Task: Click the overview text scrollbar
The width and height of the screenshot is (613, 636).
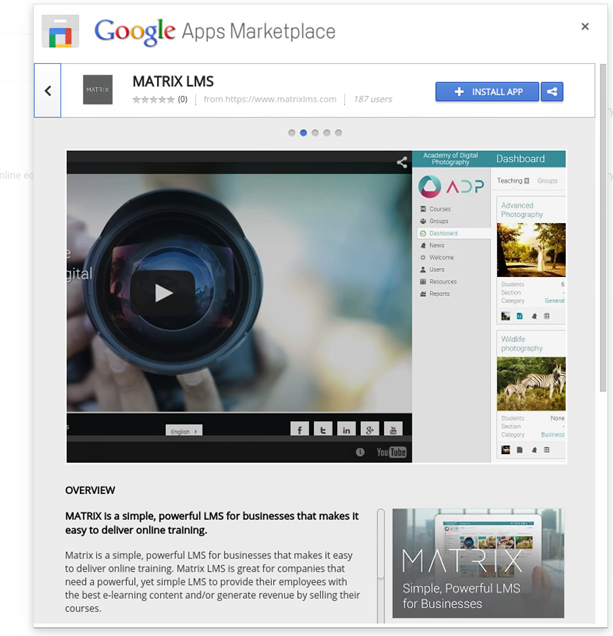Action: tap(381, 544)
